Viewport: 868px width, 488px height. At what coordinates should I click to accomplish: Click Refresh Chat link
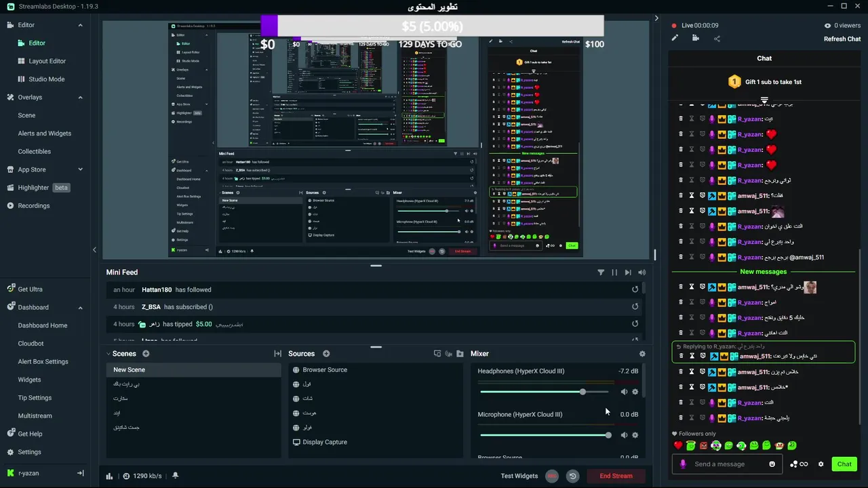[842, 39]
